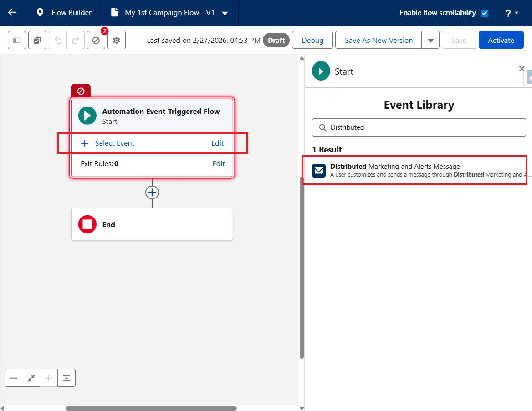Viewport: 532px width, 411px height.
Task: Click Save As New Version
Action: click(x=379, y=41)
